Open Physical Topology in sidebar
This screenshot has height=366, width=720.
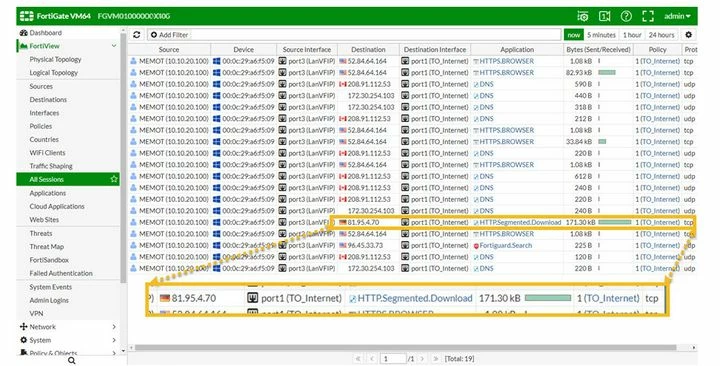tap(55, 59)
